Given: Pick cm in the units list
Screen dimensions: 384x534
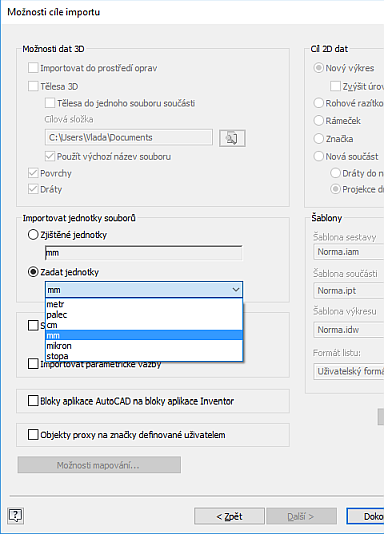Looking at the screenshot, I should [x=144, y=325].
